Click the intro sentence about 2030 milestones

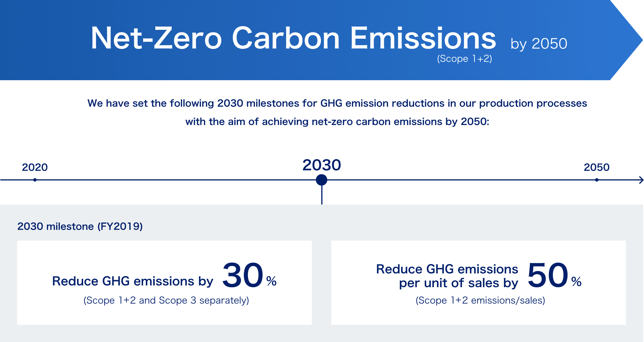click(x=337, y=113)
